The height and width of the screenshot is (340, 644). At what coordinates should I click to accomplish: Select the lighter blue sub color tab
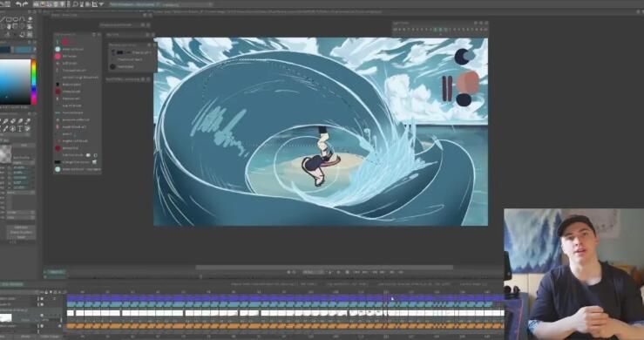[x=23, y=50]
